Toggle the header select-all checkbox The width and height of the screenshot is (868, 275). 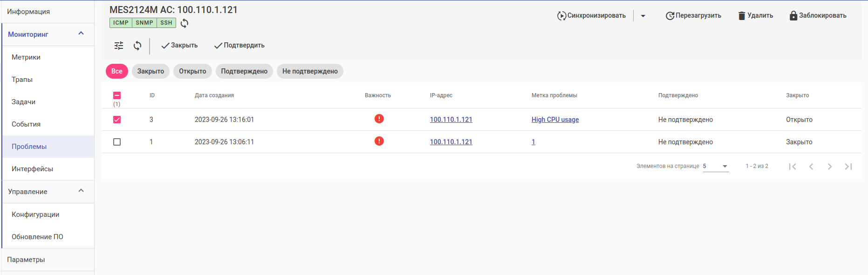117,95
